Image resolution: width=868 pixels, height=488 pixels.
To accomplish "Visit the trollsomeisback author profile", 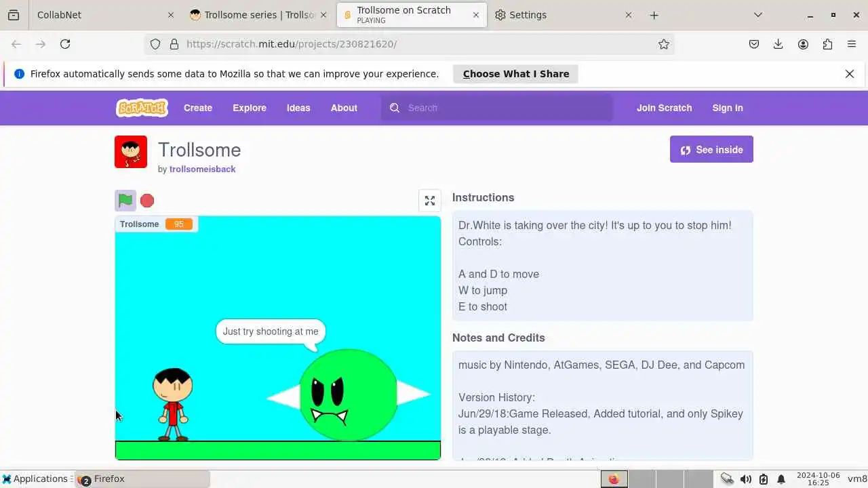I will [x=203, y=169].
